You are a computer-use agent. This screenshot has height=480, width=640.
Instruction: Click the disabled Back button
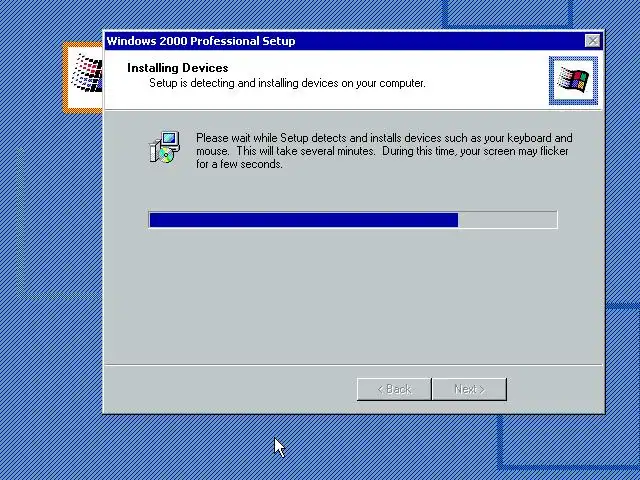click(394, 389)
